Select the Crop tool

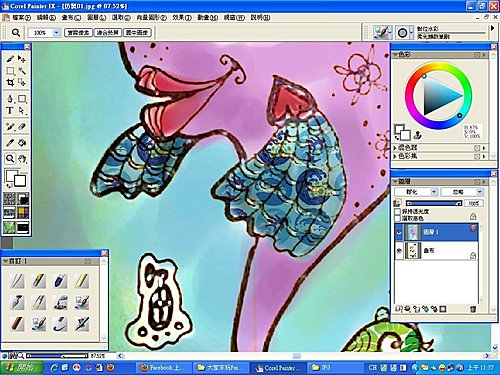point(10,82)
